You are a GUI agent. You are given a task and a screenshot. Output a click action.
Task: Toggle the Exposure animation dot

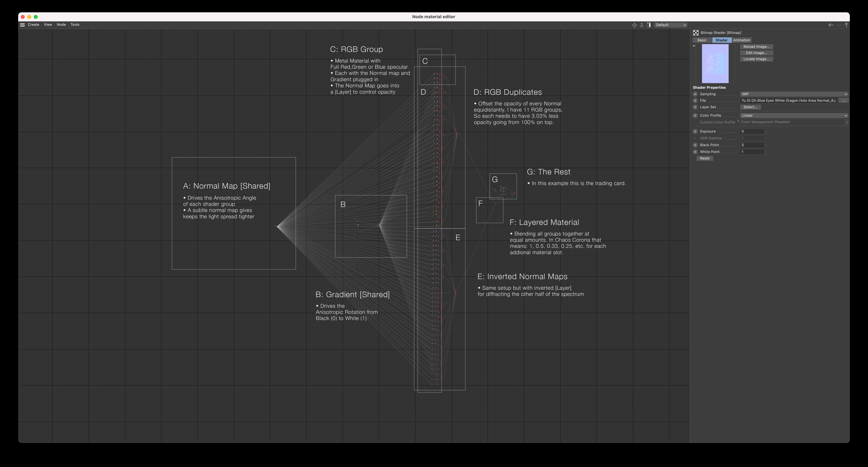click(695, 131)
